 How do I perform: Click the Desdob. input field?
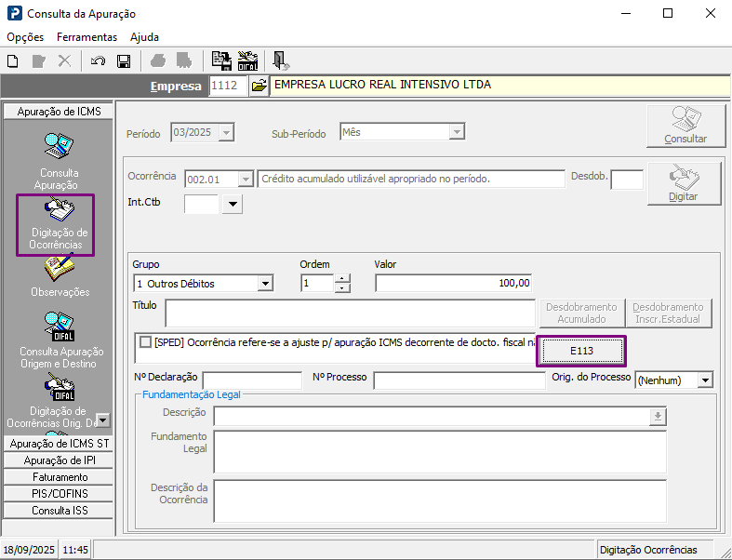627,180
